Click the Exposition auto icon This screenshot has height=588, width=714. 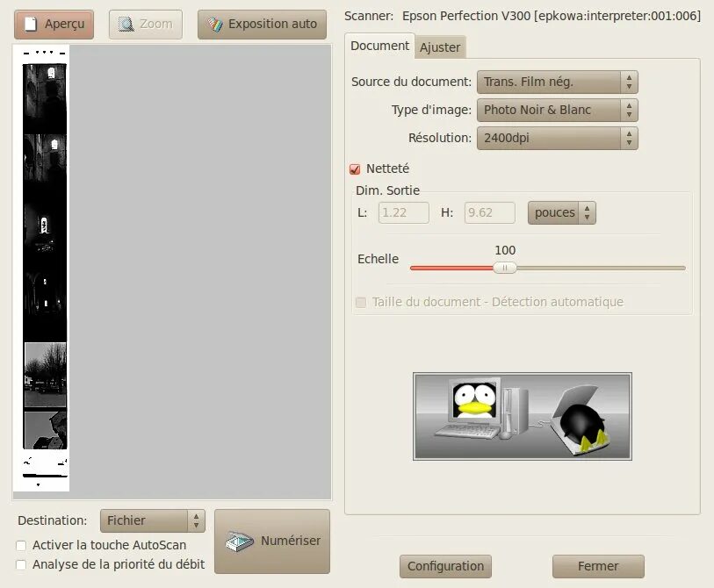(x=213, y=24)
